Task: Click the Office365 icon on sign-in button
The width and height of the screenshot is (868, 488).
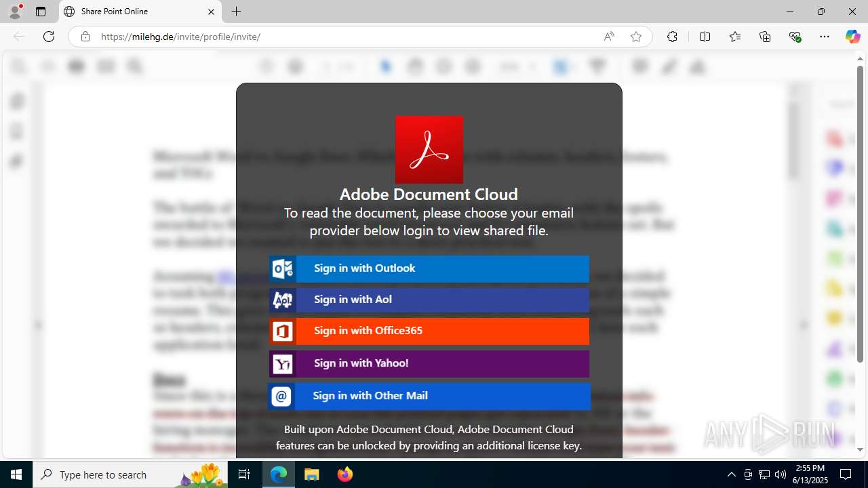Action: [x=282, y=331]
